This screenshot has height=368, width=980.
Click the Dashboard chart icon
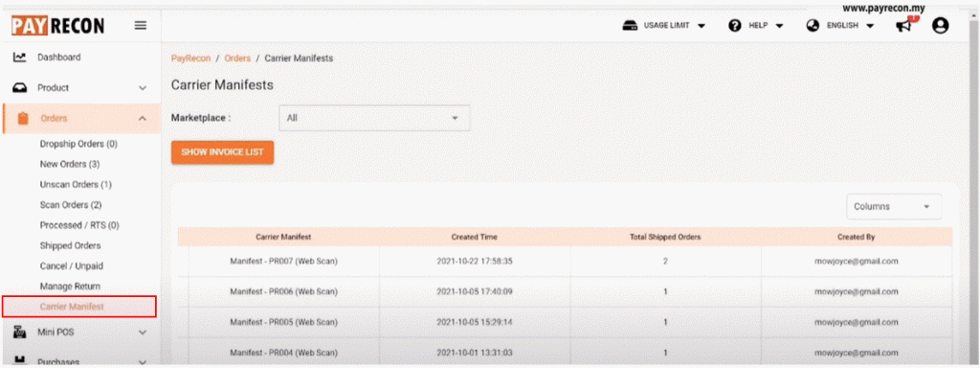[20, 57]
